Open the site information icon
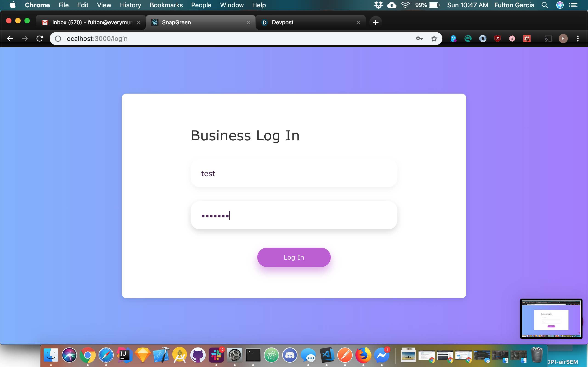 pyautogui.click(x=58, y=39)
